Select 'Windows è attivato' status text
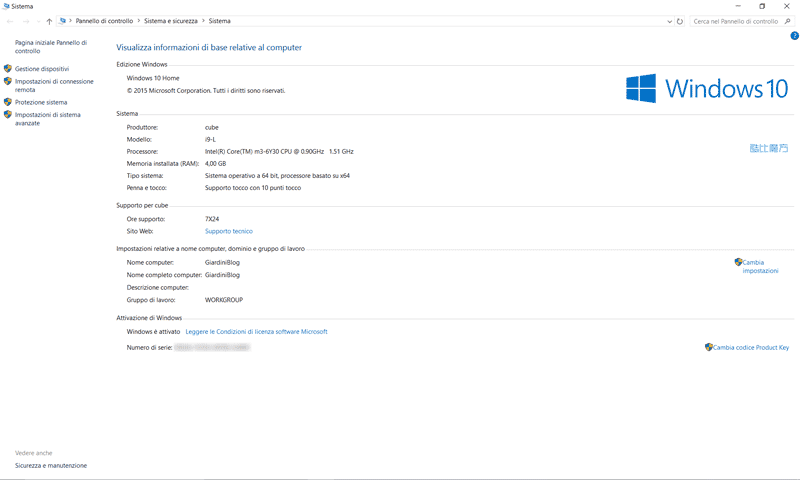800x480 pixels. pyautogui.click(x=154, y=332)
